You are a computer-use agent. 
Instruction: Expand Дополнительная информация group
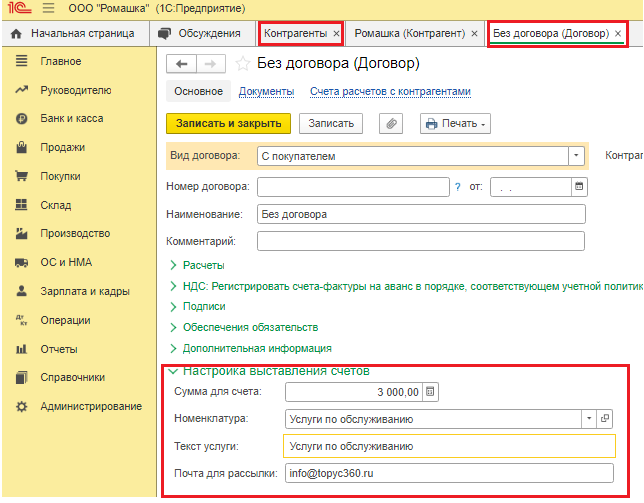251,348
